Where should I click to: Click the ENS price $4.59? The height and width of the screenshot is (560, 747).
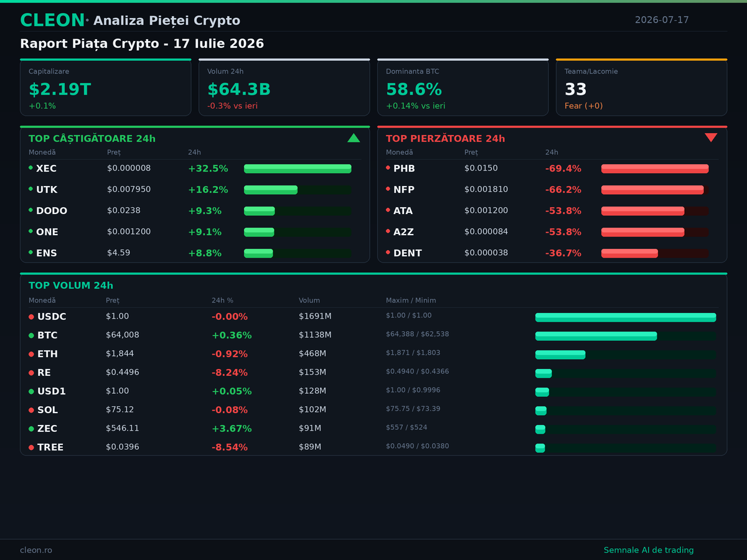119,253
